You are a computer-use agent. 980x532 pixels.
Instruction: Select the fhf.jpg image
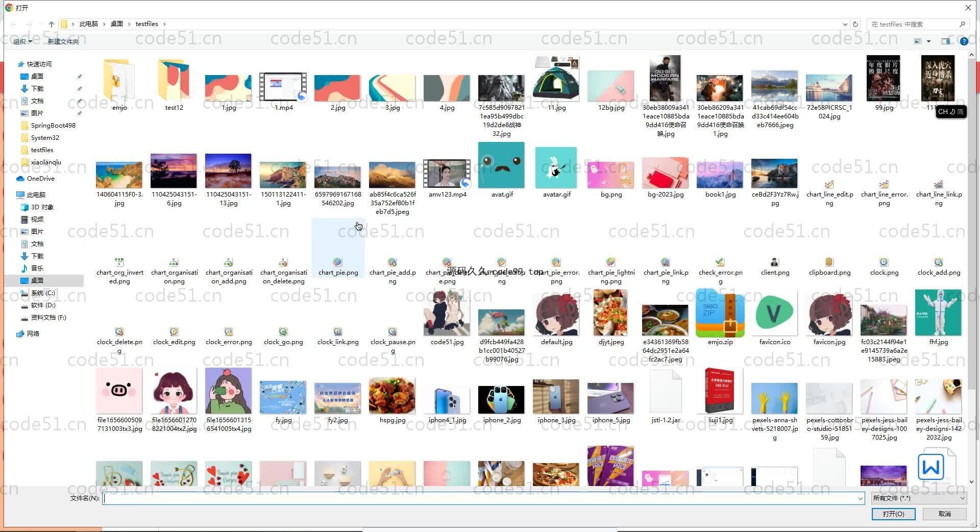pos(939,312)
